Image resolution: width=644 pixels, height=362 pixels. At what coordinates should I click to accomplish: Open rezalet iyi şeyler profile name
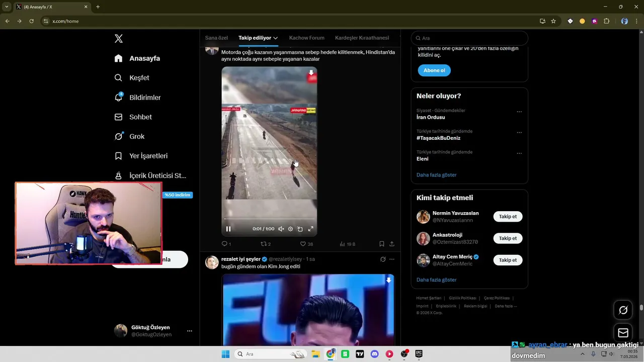point(241,259)
